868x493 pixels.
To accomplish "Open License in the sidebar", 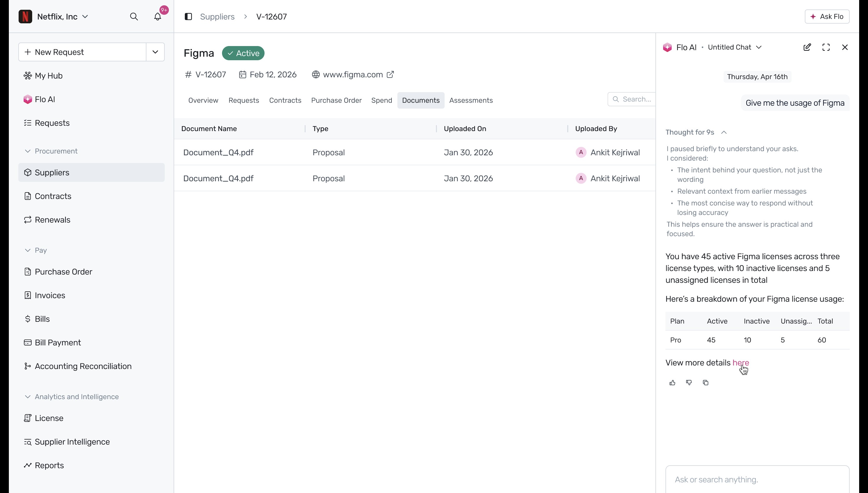I will coord(92,418).
